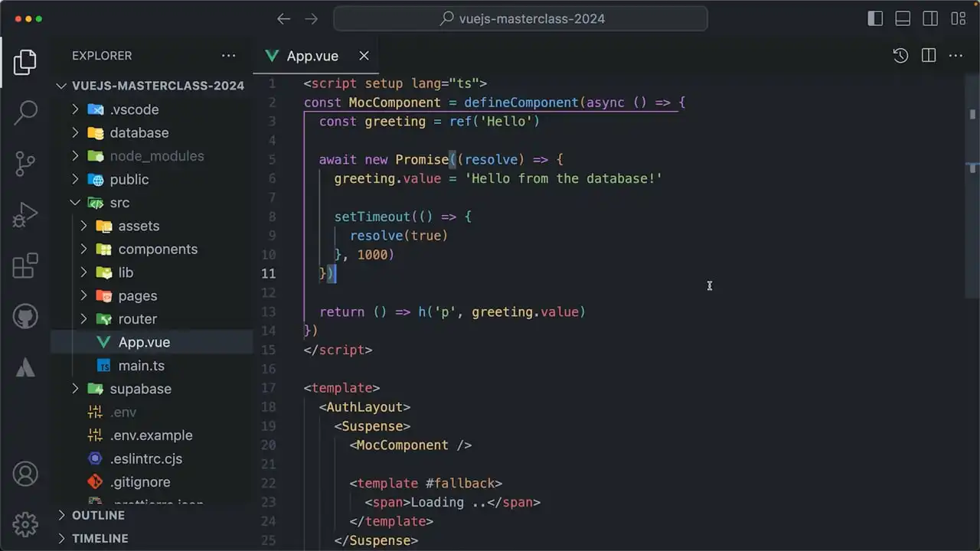
Task: Expand the lib folder
Action: (152, 272)
